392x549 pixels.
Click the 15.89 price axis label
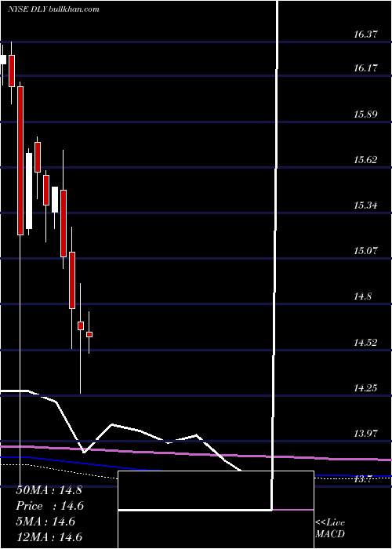[x=365, y=115]
